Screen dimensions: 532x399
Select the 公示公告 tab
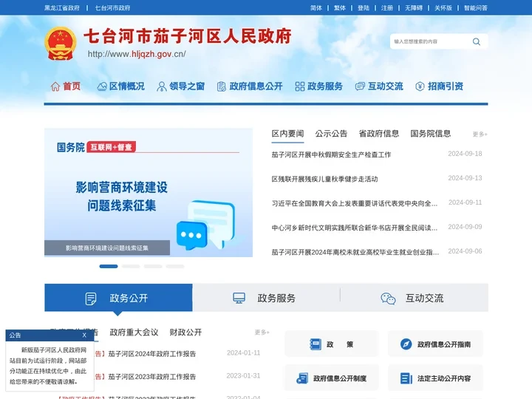331,134
